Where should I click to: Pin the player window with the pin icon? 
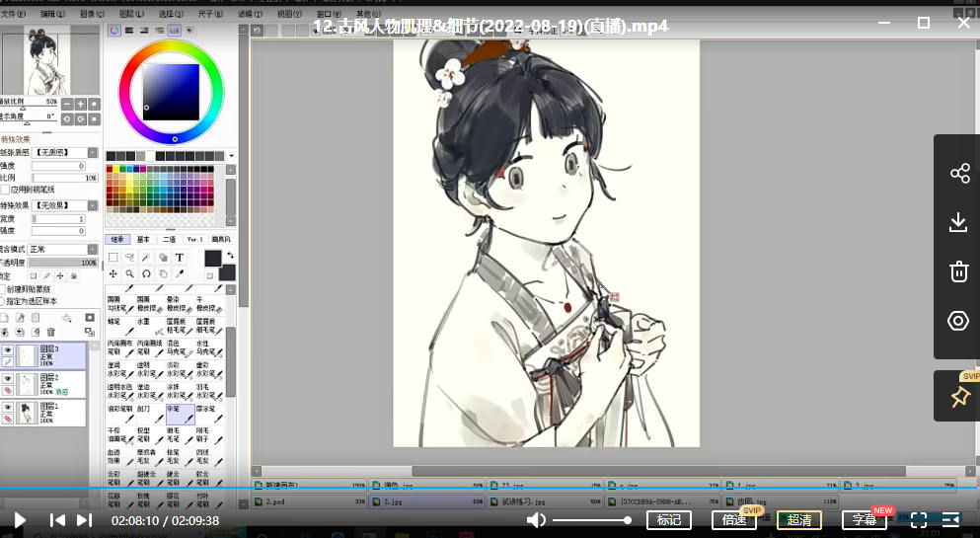point(958,397)
